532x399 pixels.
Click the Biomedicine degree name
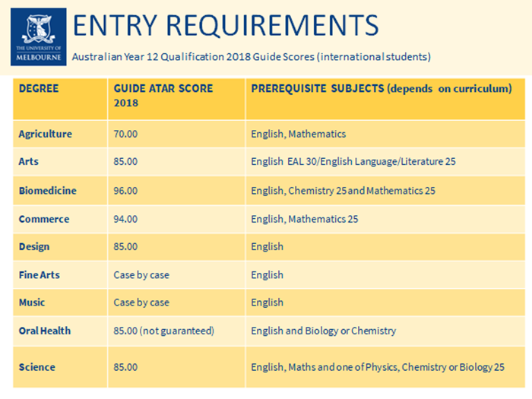coord(47,191)
